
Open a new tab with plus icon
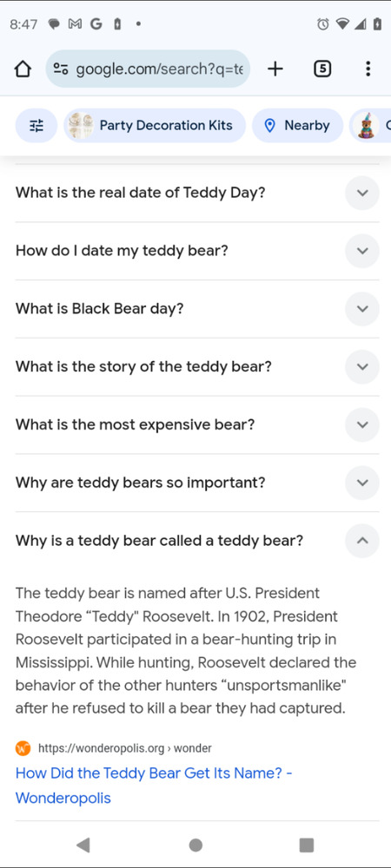(x=275, y=69)
